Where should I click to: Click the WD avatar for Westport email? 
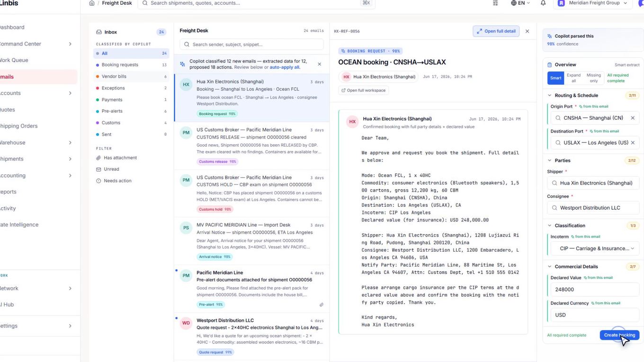click(186, 323)
